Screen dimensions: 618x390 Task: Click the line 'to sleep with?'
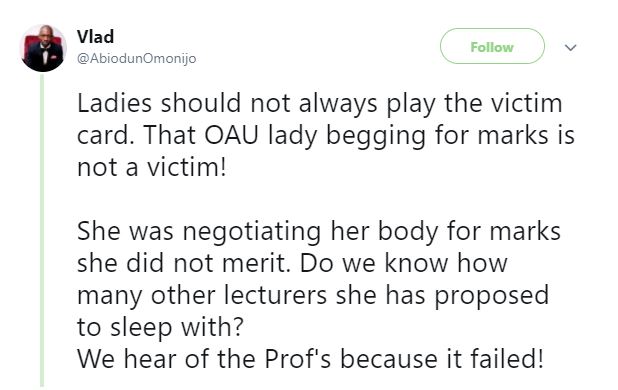coord(160,327)
